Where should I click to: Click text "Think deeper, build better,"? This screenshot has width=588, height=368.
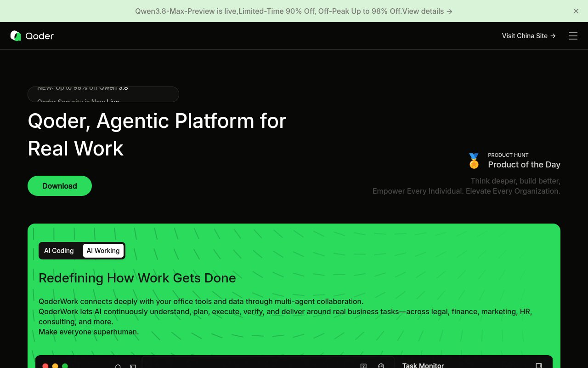pyautogui.click(x=515, y=181)
